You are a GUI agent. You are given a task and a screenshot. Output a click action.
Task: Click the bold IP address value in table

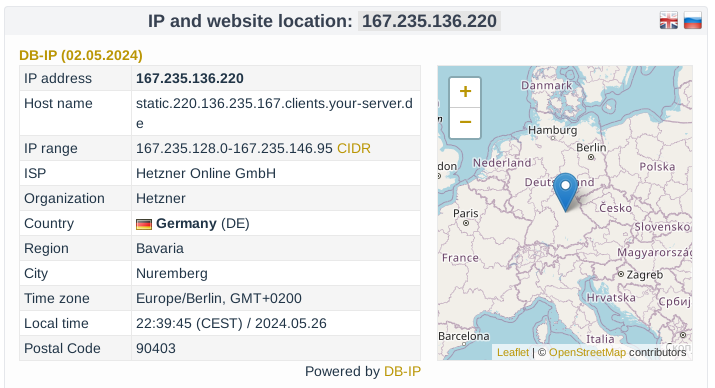(x=190, y=78)
